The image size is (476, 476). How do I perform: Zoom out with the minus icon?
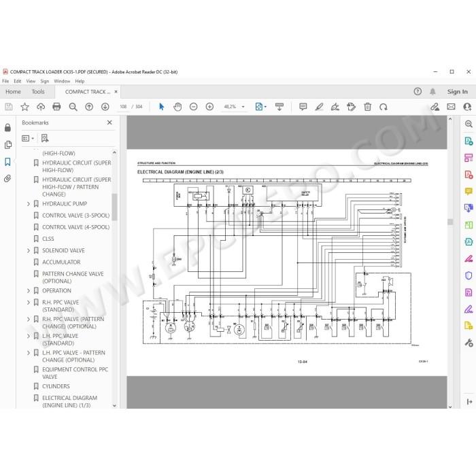coord(193,107)
